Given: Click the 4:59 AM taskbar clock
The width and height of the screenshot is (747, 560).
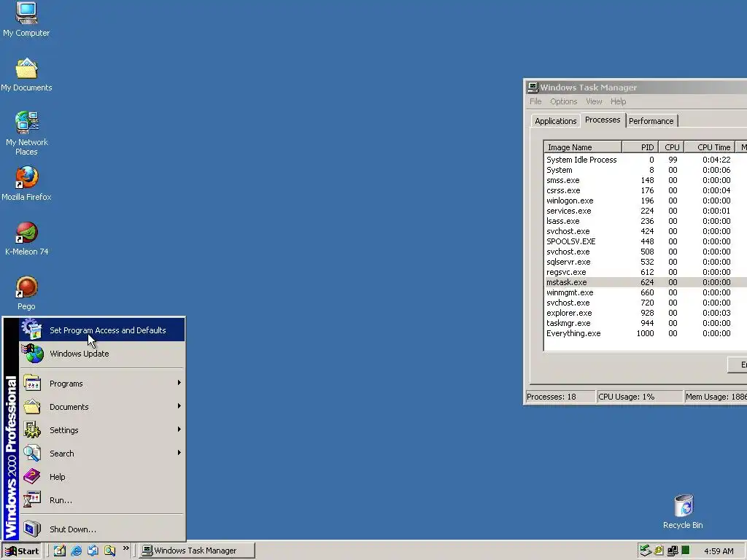Looking at the screenshot, I should click(x=719, y=551).
